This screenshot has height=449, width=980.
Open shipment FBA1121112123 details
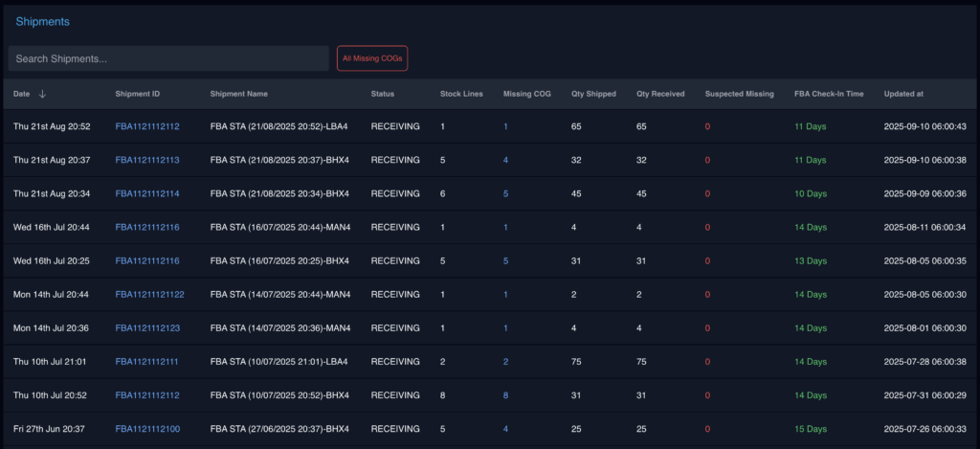tap(146, 327)
